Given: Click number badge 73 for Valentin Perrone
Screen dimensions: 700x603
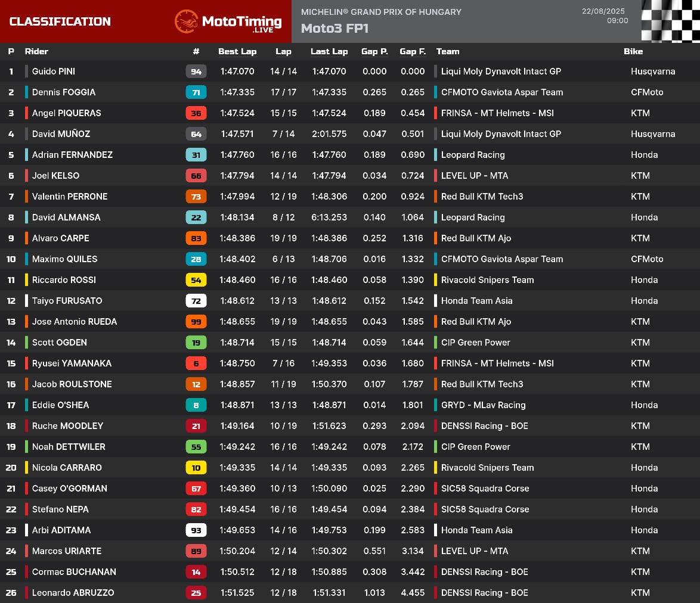Looking at the screenshot, I should click(x=196, y=197).
